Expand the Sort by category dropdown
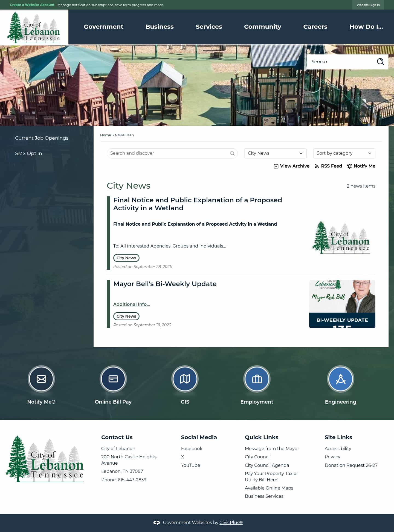 click(344, 153)
